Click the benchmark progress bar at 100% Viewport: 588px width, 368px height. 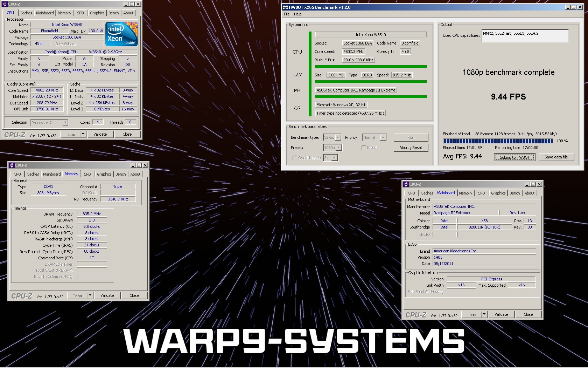(x=498, y=141)
